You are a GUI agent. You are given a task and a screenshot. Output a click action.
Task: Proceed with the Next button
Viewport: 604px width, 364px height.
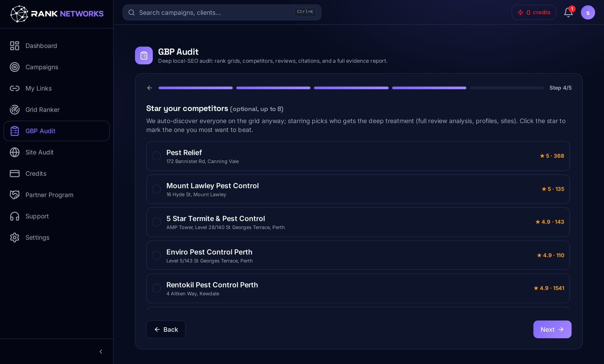[552, 329]
